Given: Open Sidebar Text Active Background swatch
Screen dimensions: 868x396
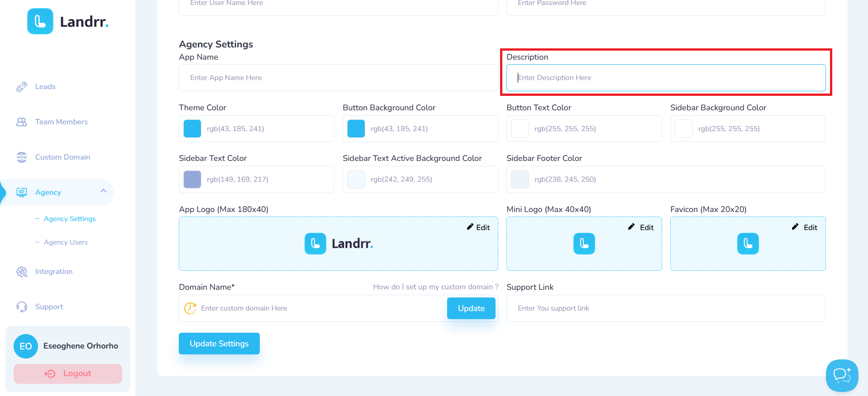Looking at the screenshot, I should [x=356, y=179].
